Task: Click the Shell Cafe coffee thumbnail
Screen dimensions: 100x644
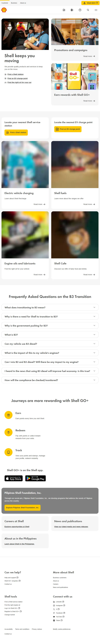Action: point(75,235)
